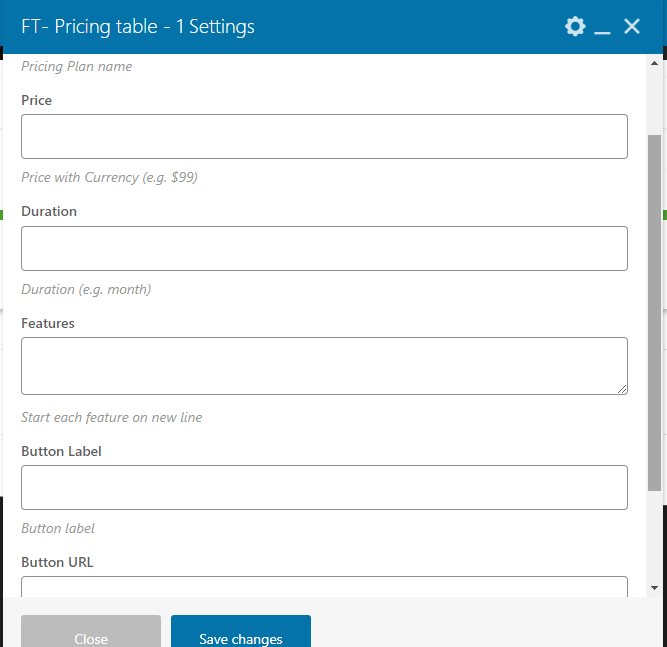
Task: Click the Price field label
Action: pos(36,100)
